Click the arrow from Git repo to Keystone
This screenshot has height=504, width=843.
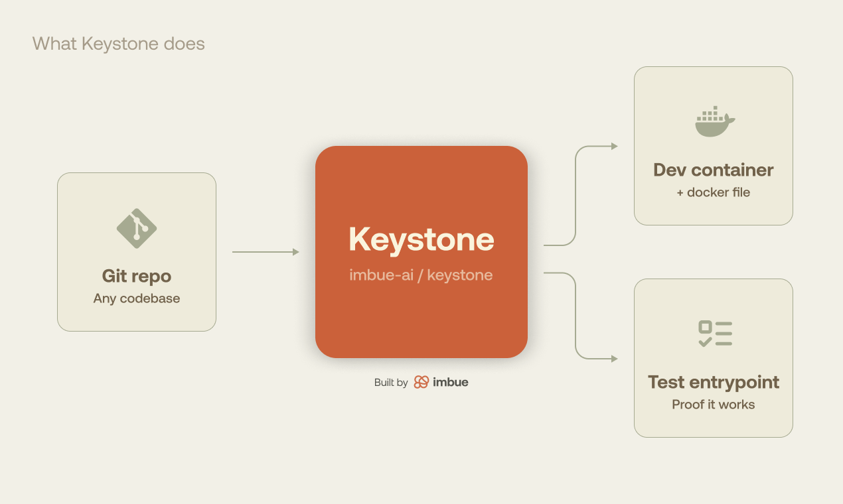pos(266,252)
